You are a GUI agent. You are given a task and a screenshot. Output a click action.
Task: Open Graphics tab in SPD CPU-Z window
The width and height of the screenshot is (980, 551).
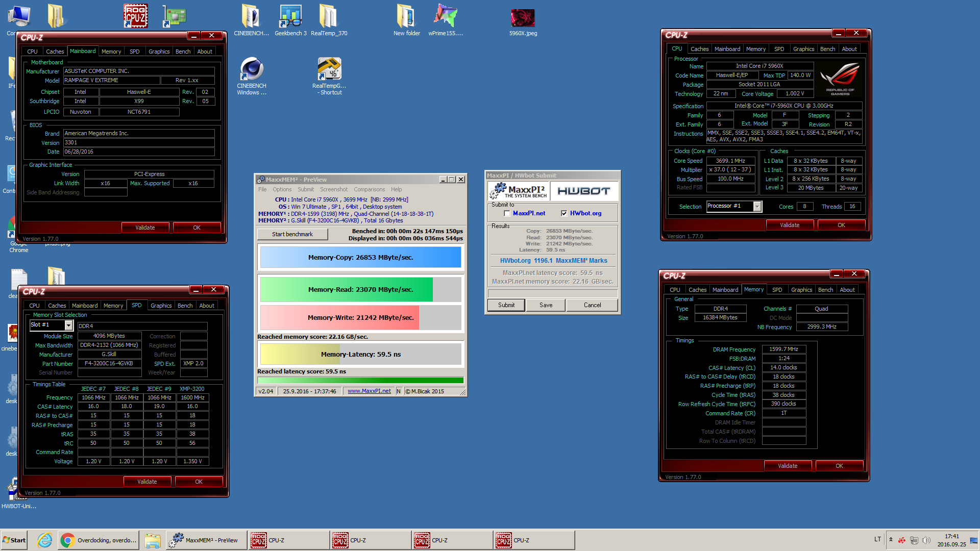(161, 306)
